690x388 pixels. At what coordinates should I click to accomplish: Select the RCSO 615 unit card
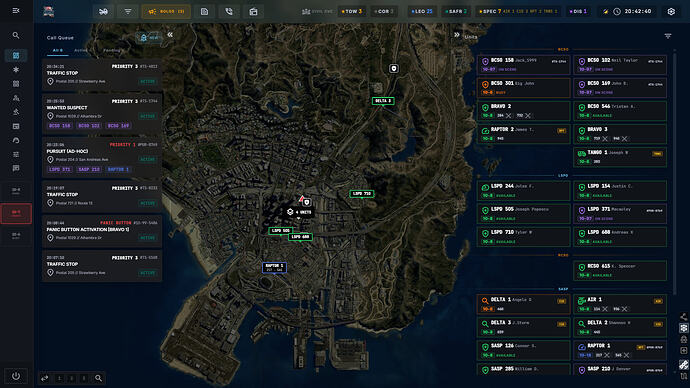click(x=620, y=271)
